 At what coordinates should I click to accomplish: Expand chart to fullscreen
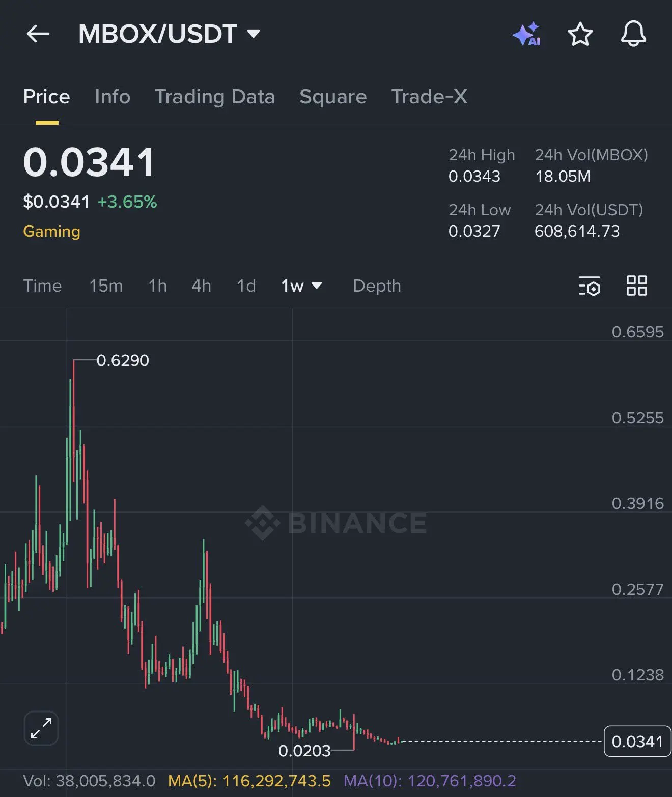coord(41,728)
